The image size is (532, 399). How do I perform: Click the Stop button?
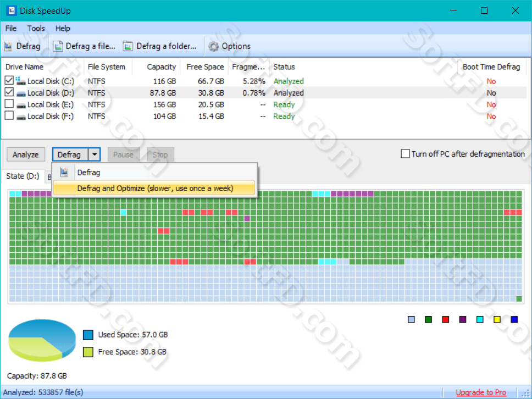point(160,155)
